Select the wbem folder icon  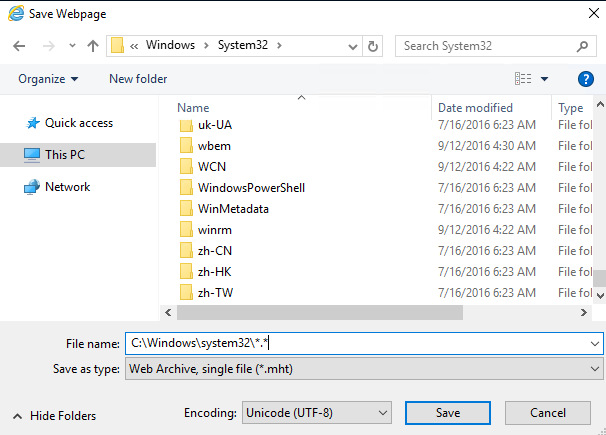pos(185,145)
